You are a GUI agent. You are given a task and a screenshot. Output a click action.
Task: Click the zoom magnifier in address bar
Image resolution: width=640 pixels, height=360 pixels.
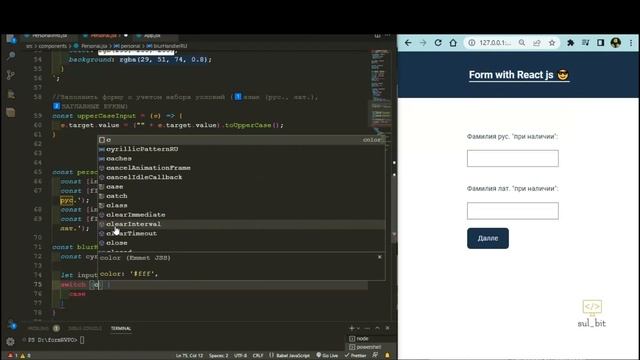(522, 42)
